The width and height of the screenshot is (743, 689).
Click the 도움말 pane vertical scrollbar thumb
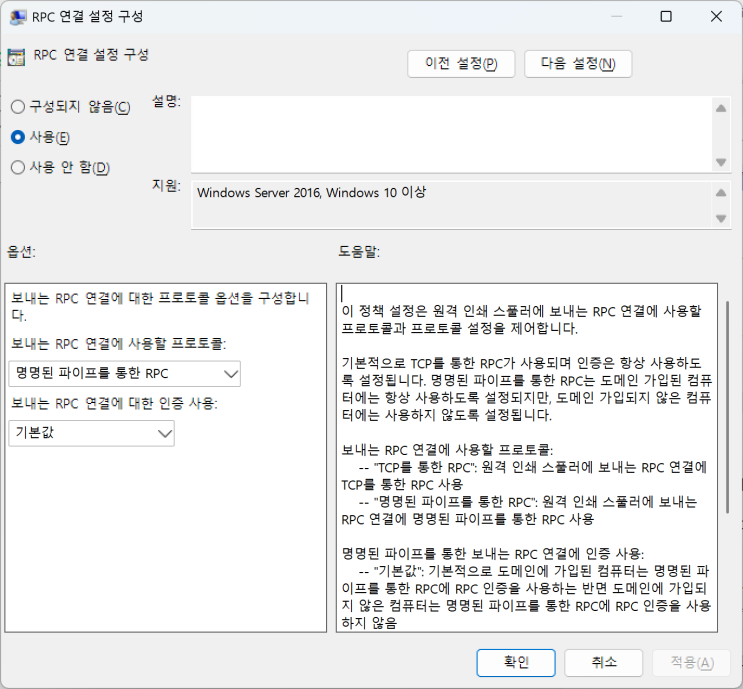click(x=727, y=407)
